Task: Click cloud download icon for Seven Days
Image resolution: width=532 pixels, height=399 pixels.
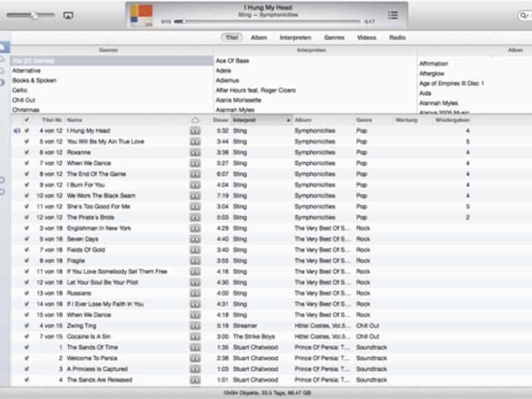Action: [195, 240]
